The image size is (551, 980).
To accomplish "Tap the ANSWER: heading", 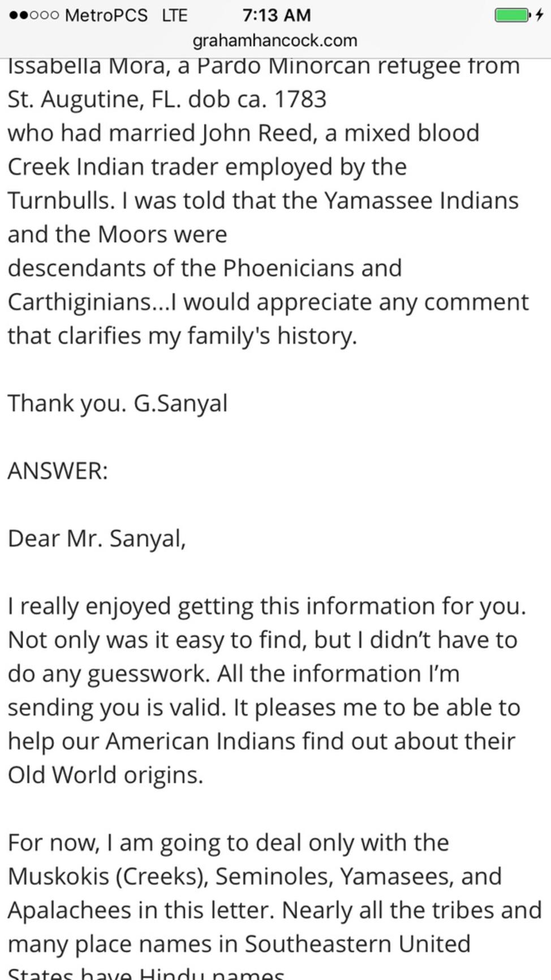I will point(58,470).
